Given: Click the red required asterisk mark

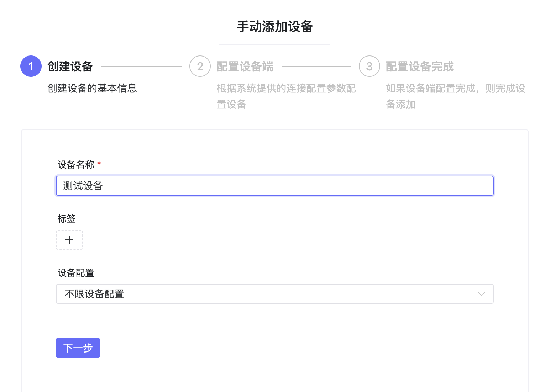Looking at the screenshot, I should (x=99, y=164).
